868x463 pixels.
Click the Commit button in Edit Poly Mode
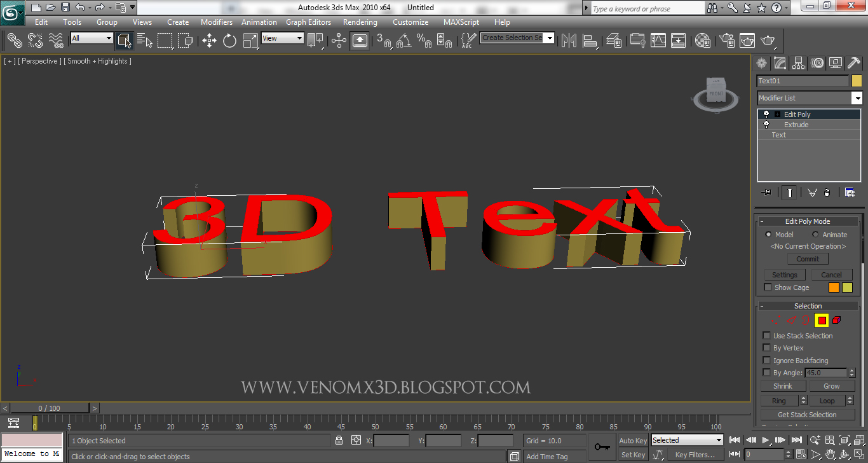point(807,258)
